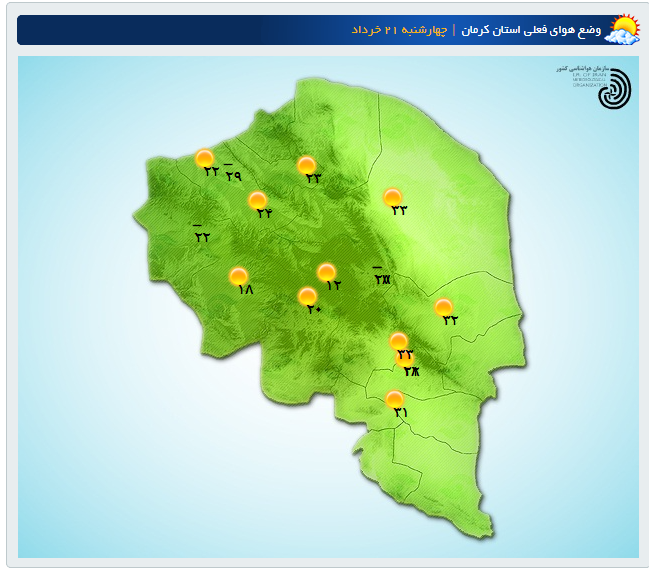Select the sun icon above reading 24
Image resolution: width=649 pixels, height=569 pixels.
[257, 200]
